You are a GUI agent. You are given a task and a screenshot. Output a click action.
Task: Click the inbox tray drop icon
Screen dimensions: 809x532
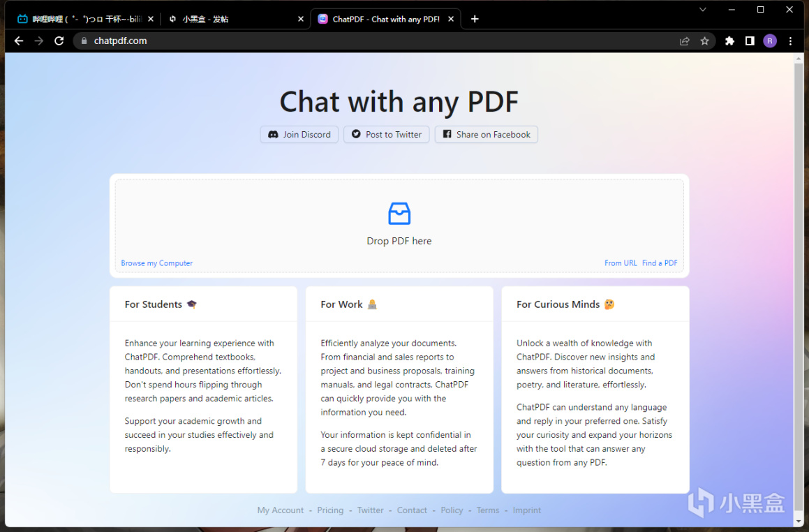point(399,214)
